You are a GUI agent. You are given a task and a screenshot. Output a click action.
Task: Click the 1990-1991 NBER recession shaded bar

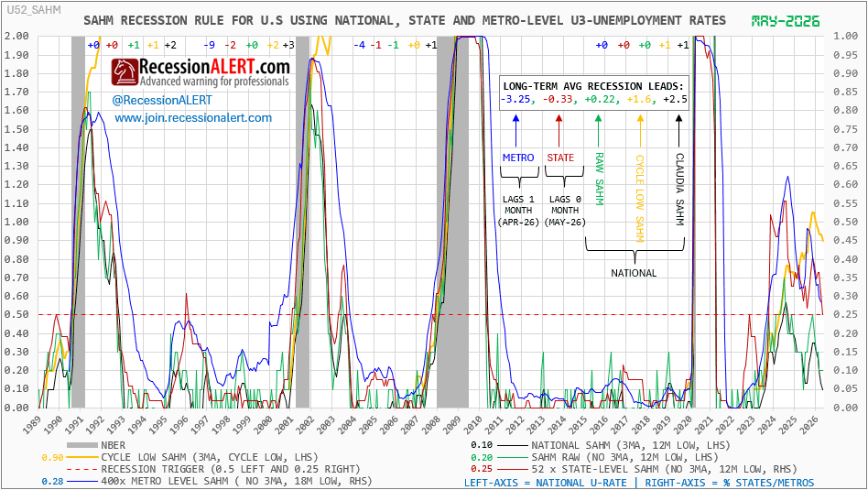click(78, 222)
